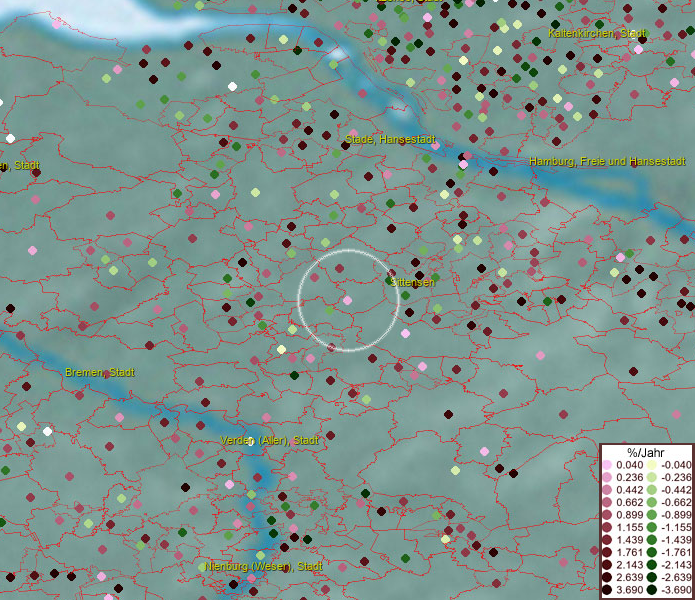The image size is (695, 600).
Task: Pick the 3.690 darkest red legend swatch
Action: coord(607,591)
